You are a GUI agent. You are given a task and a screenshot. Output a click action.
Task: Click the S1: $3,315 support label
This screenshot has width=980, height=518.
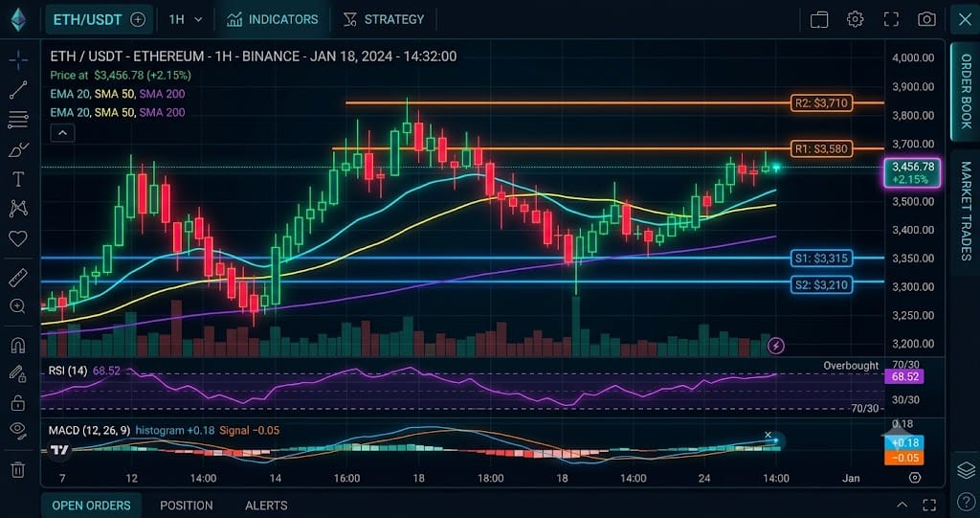(x=822, y=258)
